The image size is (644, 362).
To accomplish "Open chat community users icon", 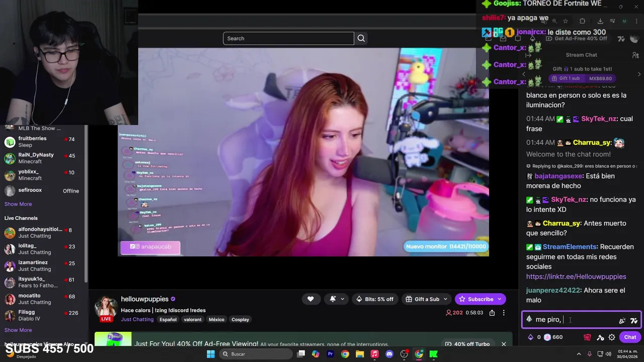I will pyautogui.click(x=635, y=55).
